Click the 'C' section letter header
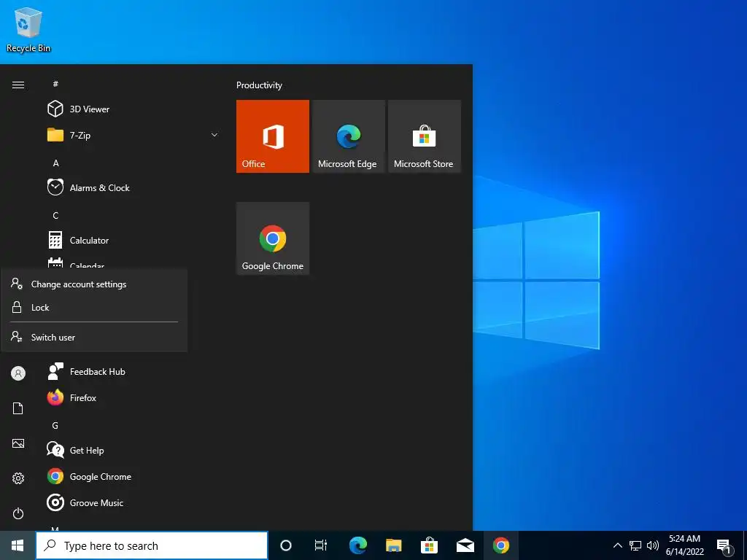The width and height of the screenshot is (747, 560). tap(55, 215)
